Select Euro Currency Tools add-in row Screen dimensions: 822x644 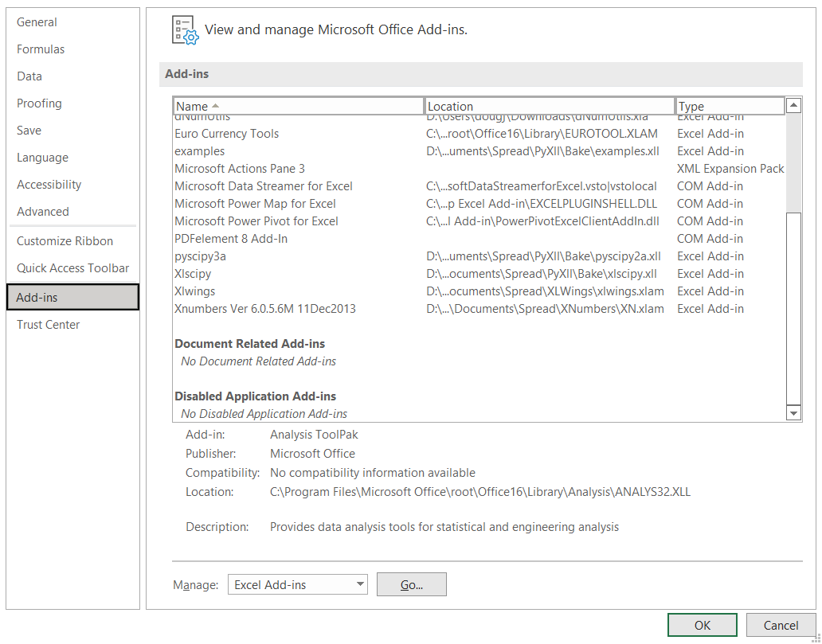click(227, 134)
